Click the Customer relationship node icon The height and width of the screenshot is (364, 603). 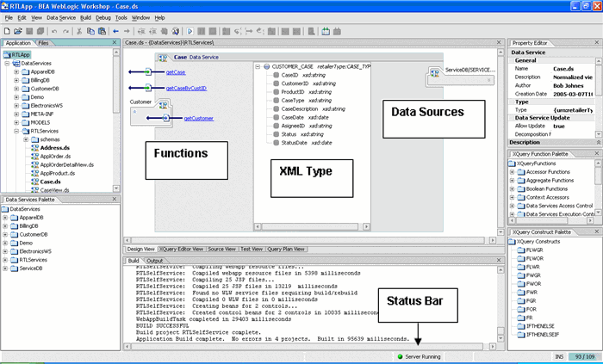(x=163, y=104)
